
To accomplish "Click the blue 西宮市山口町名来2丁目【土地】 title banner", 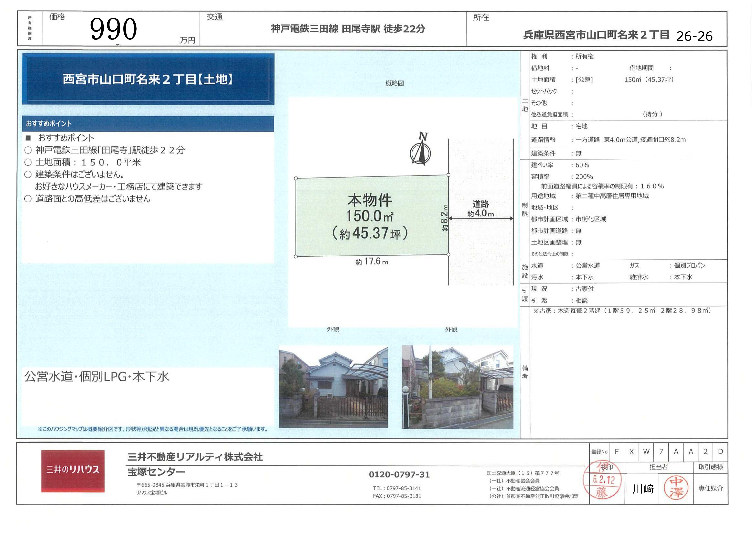I will (148, 79).
